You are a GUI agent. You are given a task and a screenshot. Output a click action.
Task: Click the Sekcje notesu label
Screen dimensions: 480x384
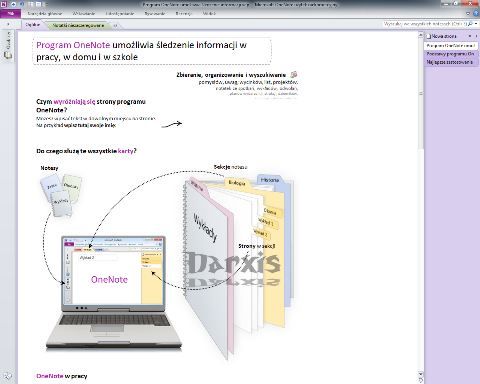pos(230,167)
